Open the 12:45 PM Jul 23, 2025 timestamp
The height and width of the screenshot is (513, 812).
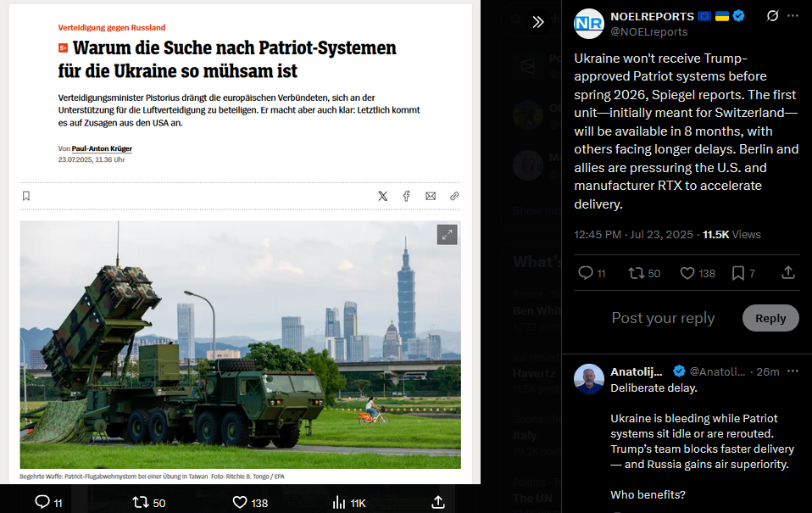[x=633, y=235]
